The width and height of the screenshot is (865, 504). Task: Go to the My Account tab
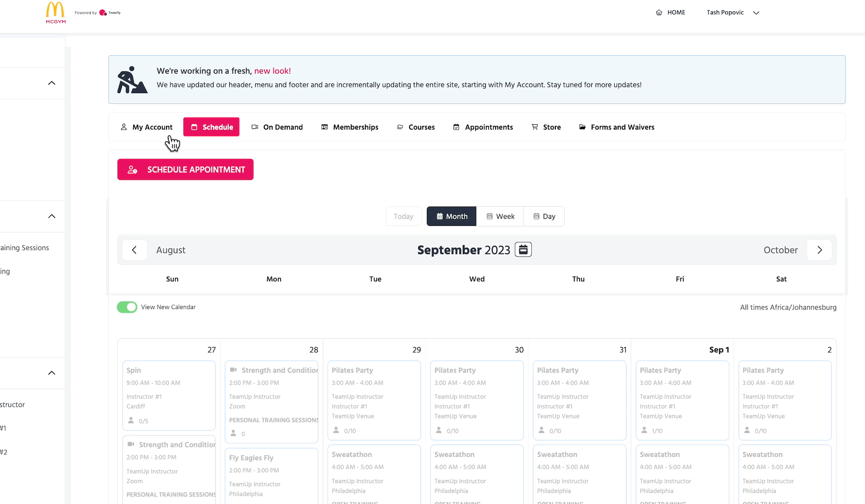(146, 127)
